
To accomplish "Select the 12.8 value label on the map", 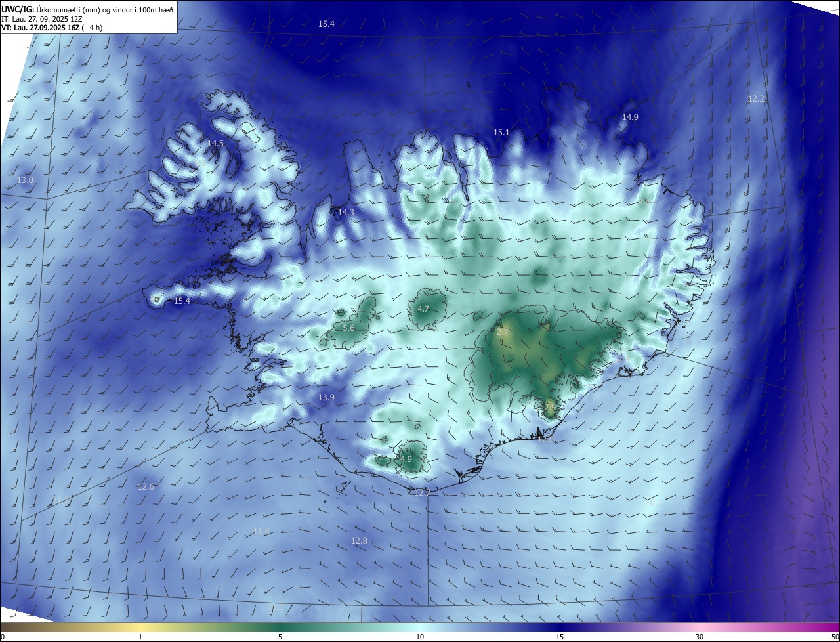I will (x=359, y=541).
